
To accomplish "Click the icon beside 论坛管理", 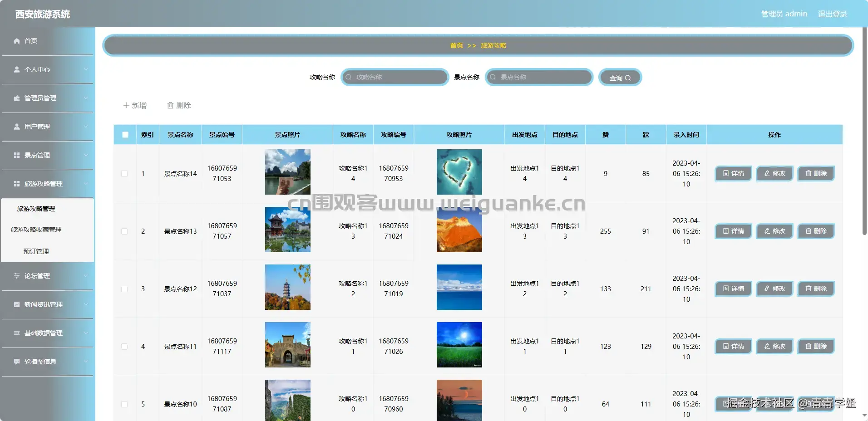I will click(x=17, y=276).
